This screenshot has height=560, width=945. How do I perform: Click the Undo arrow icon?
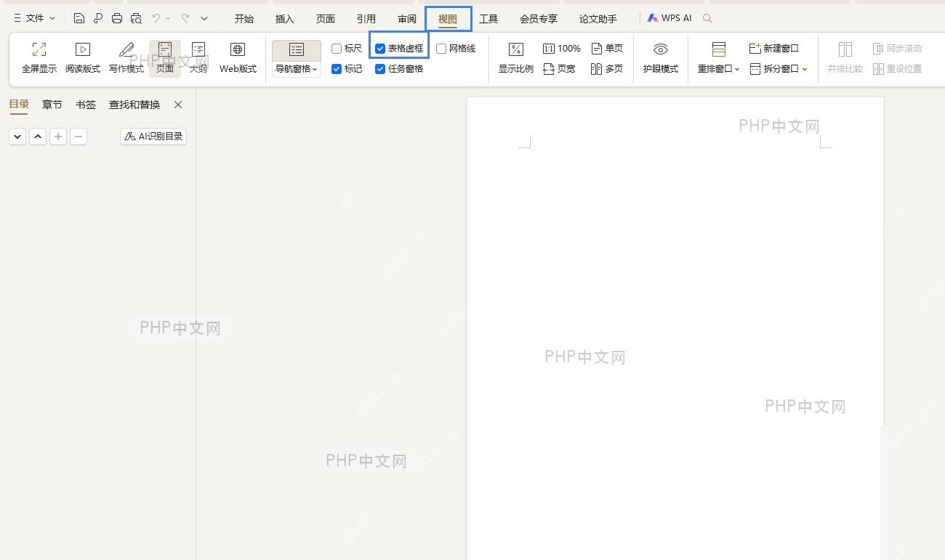(156, 18)
